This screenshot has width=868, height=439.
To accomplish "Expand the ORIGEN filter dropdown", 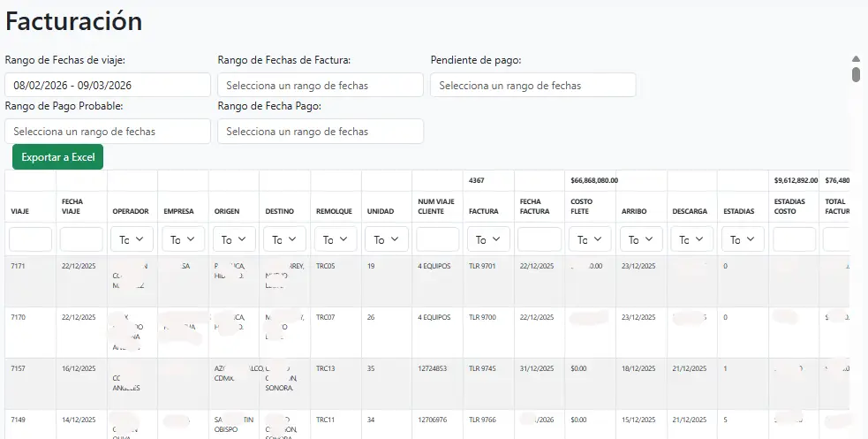I will [235, 239].
